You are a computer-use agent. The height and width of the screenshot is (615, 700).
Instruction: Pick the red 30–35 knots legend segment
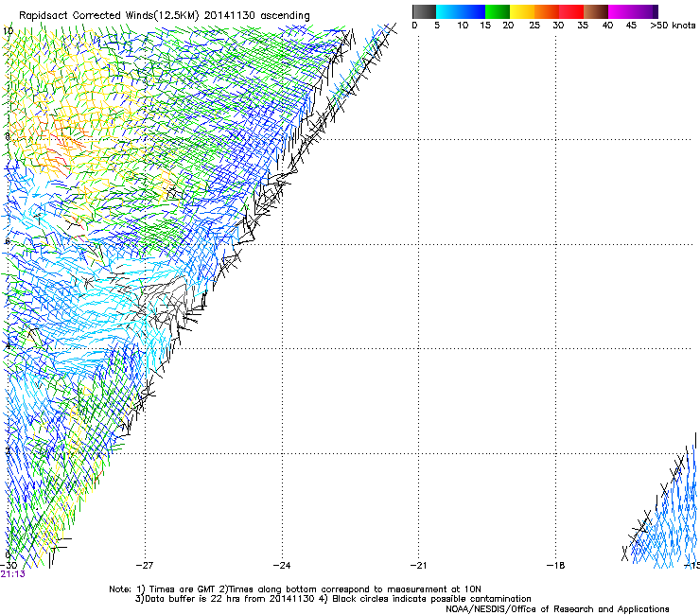(571, 11)
